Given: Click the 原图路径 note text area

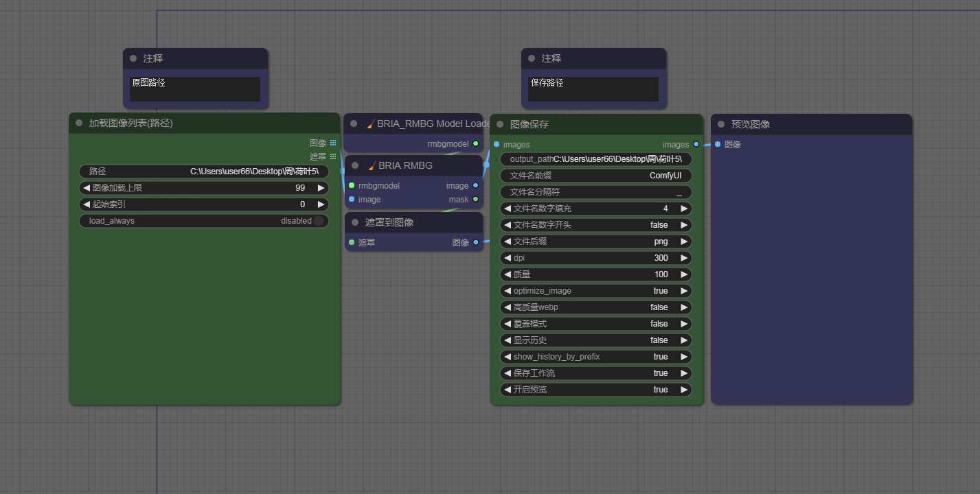Looking at the screenshot, I should [195, 89].
